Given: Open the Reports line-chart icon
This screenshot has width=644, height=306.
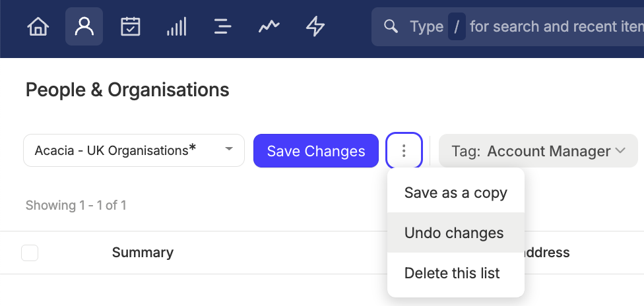Looking at the screenshot, I should click(x=269, y=26).
